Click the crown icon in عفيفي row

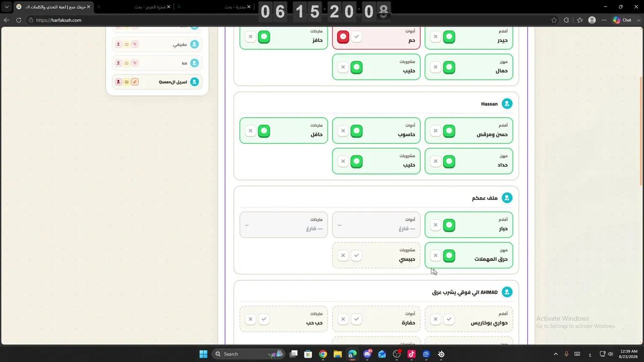(x=126, y=44)
